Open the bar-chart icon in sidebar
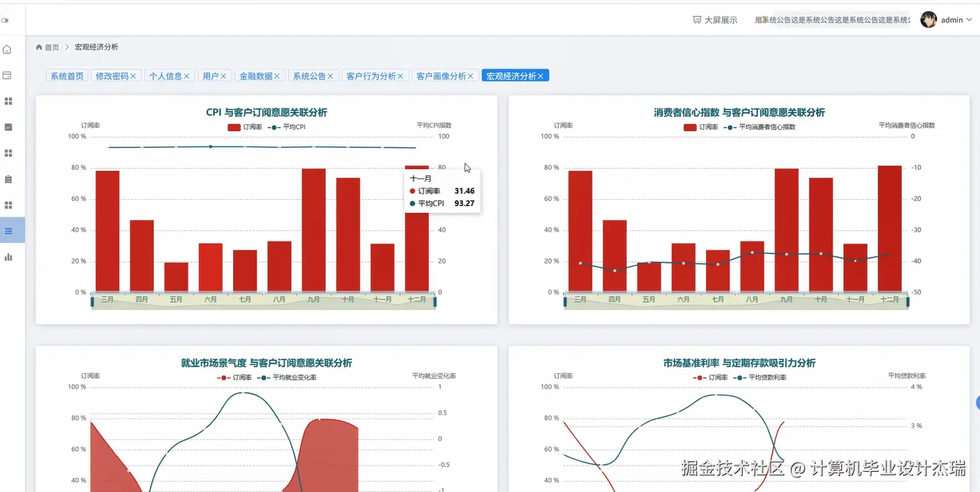This screenshot has width=980, height=492. pos(8,257)
